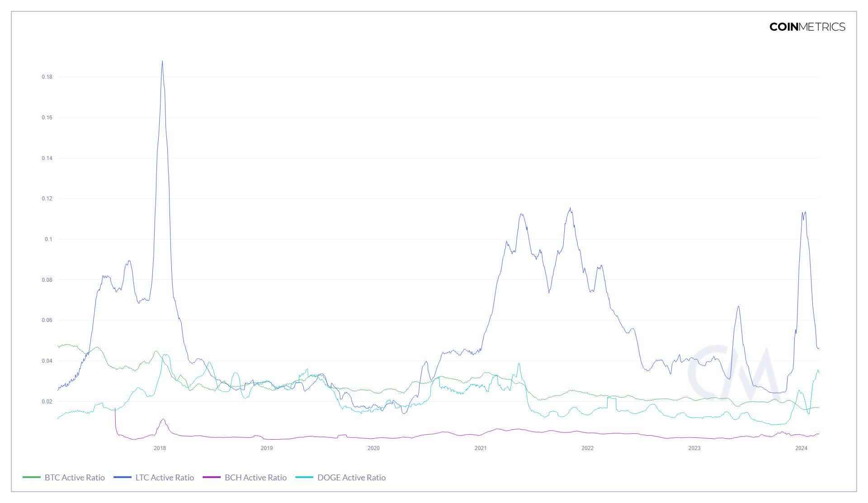Click the DOGE Active Ratio legend text

(352, 478)
